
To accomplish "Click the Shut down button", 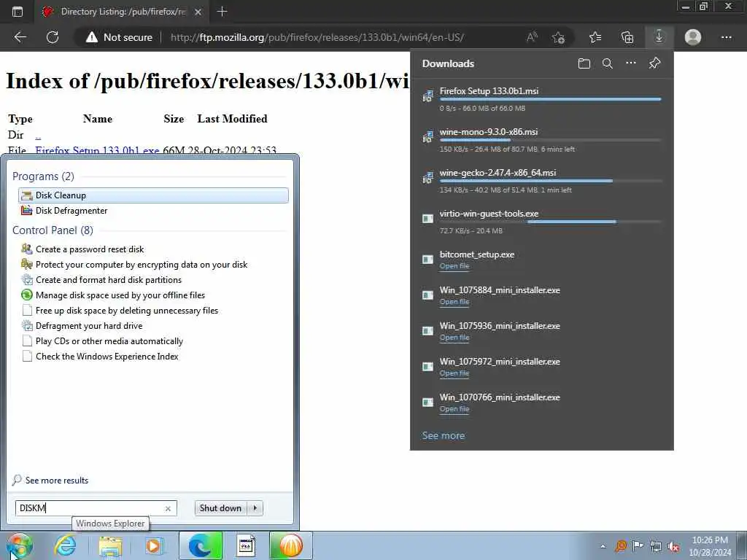I will [220, 508].
